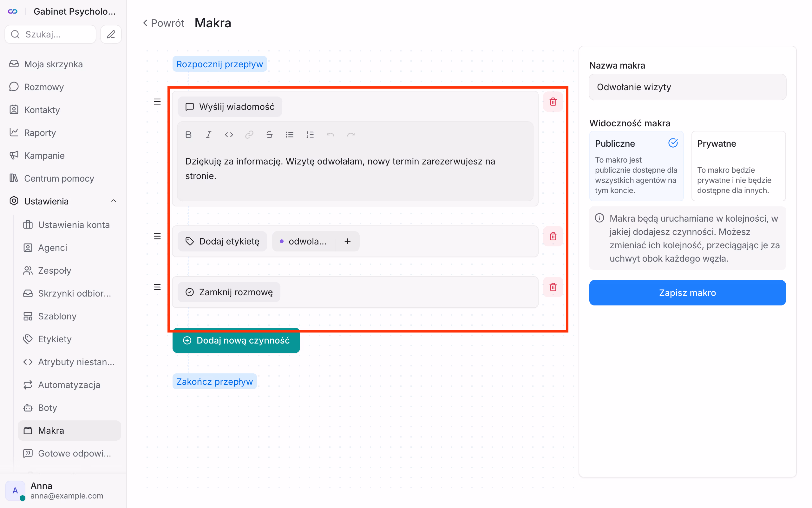Screen dimensions: 812x508
Task: Insert code formatting in message editor
Action: [x=229, y=135]
